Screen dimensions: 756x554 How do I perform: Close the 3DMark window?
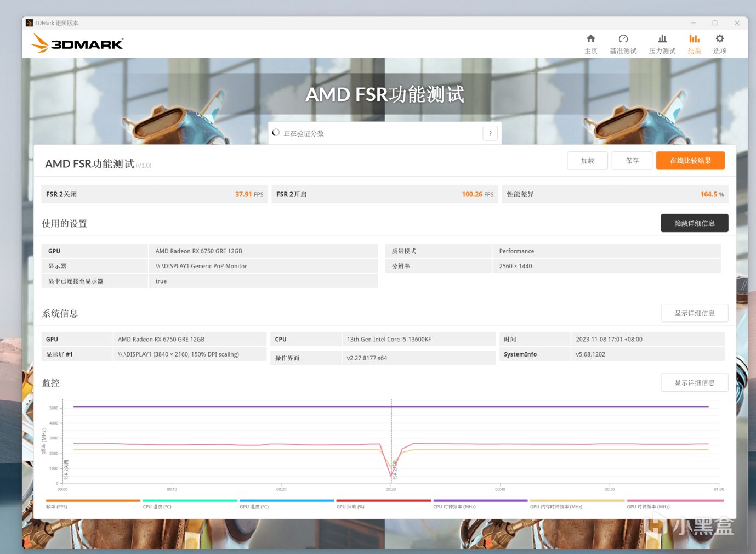click(737, 23)
